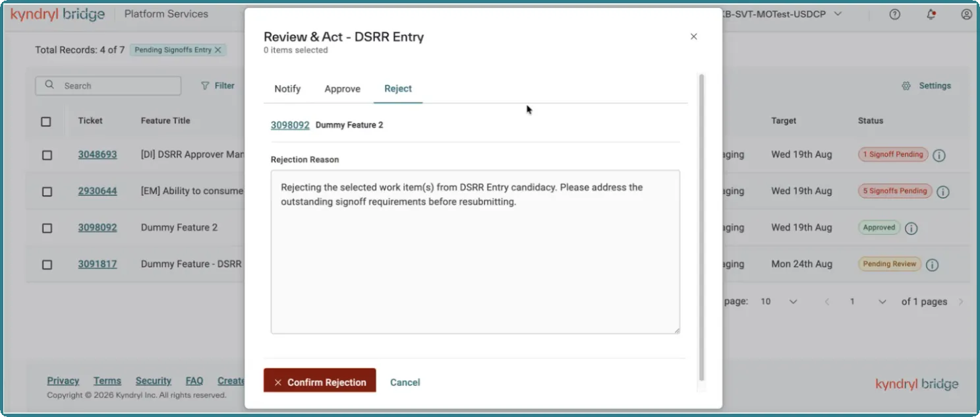Click Confirm Rejection button
This screenshot has height=417, width=980.
pos(320,382)
